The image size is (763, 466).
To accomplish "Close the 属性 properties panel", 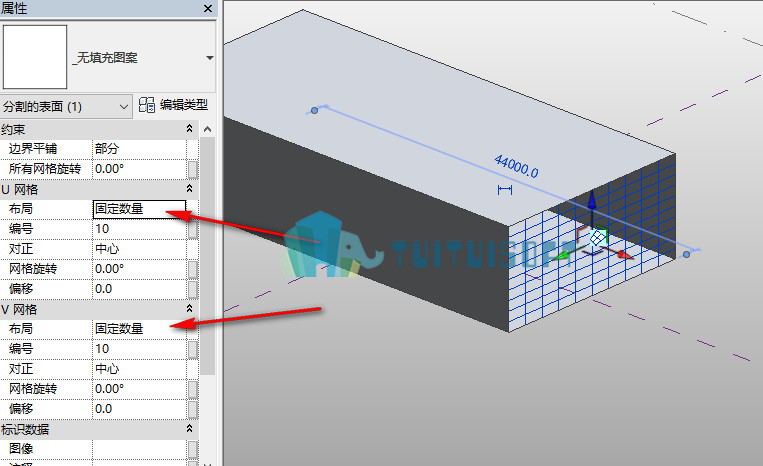I will pyautogui.click(x=208, y=9).
